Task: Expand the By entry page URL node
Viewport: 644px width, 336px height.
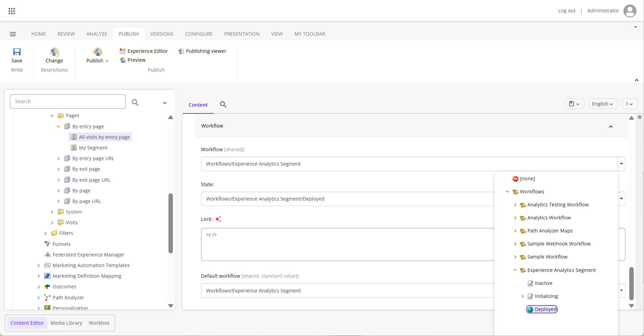Action: [59, 158]
